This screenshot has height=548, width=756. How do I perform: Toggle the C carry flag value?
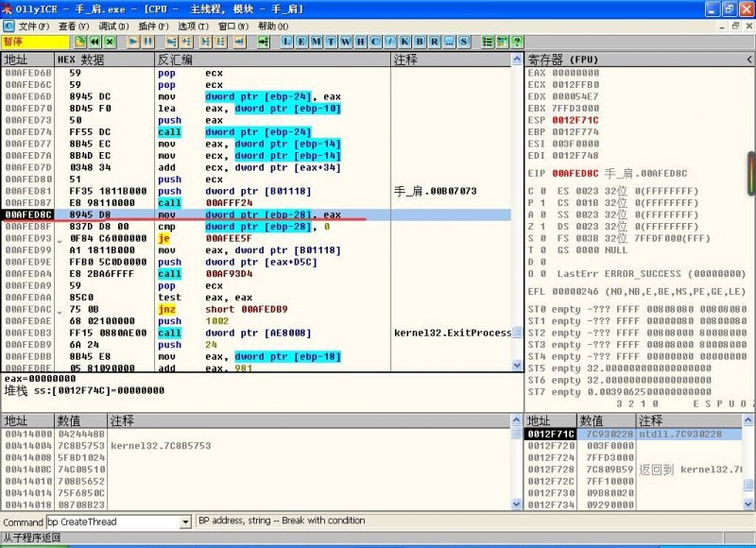(x=542, y=191)
